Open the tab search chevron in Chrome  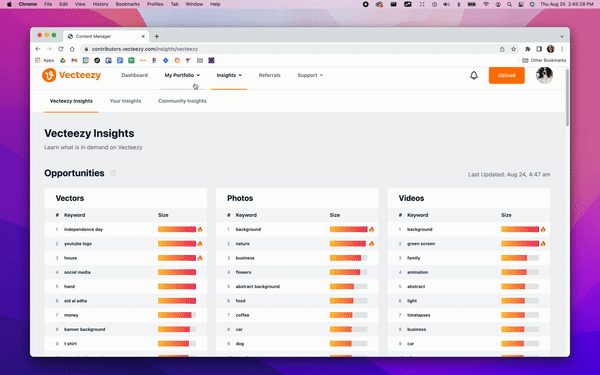tap(562, 36)
